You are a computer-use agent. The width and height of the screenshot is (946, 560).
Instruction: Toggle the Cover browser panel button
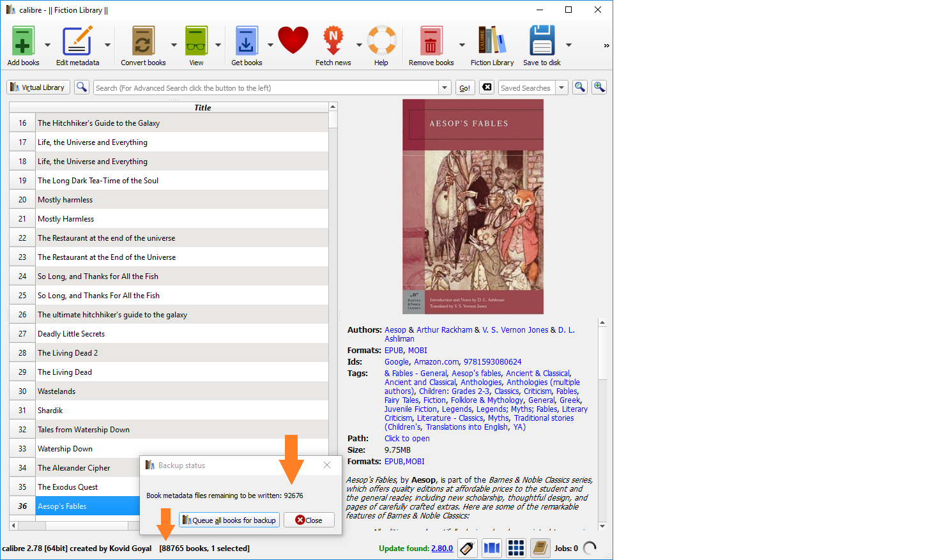(491, 548)
